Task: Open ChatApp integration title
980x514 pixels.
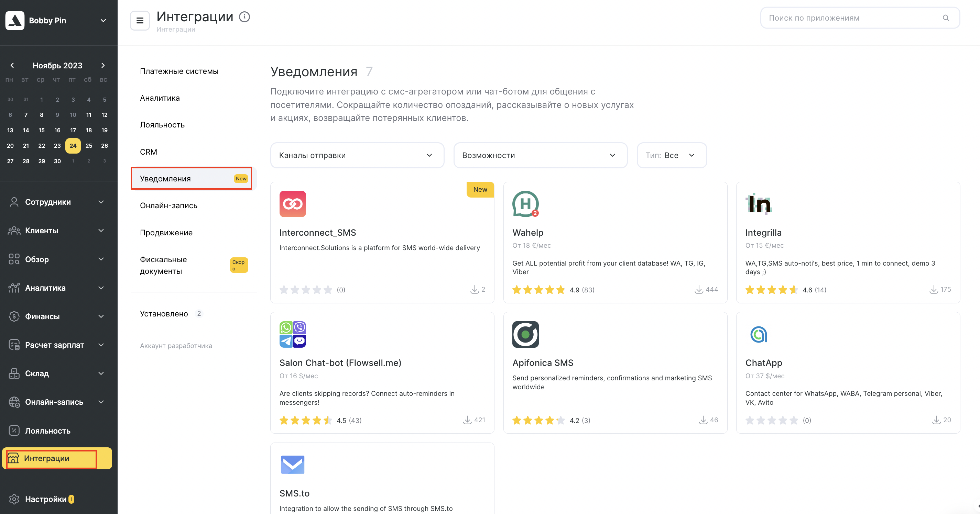Action: click(x=763, y=363)
